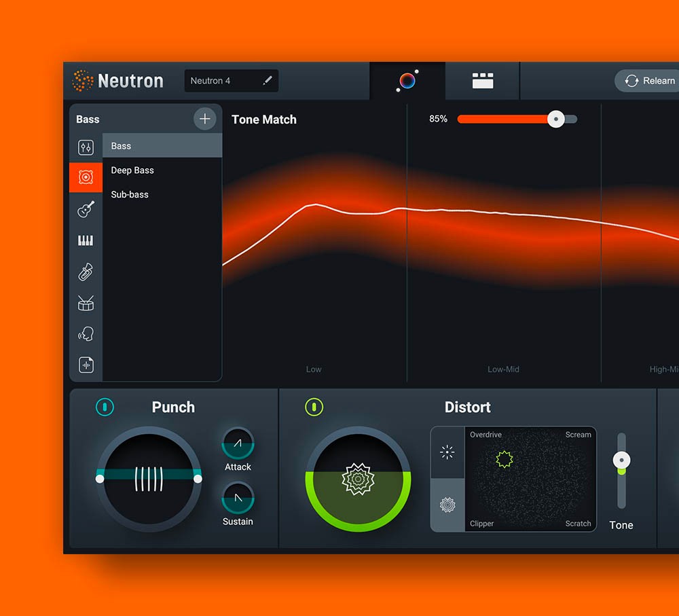The height and width of the screenshot is (616, 679).
Task: Choose the Deep Bass target
Action: click(162, 170)
